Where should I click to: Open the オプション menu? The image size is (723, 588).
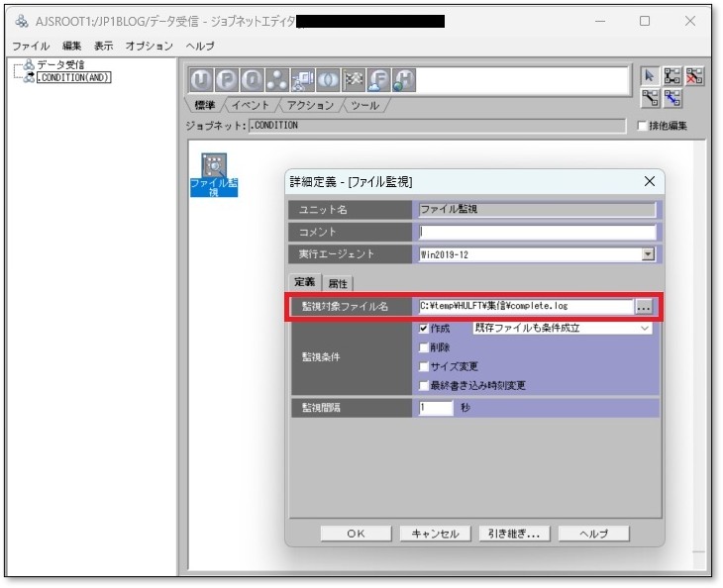click(149, 47)
